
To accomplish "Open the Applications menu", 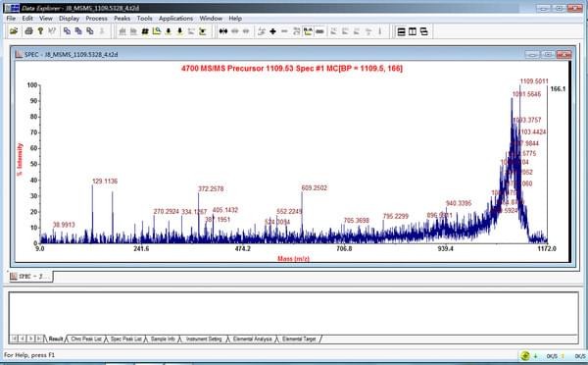I will [x=175, y=18].
